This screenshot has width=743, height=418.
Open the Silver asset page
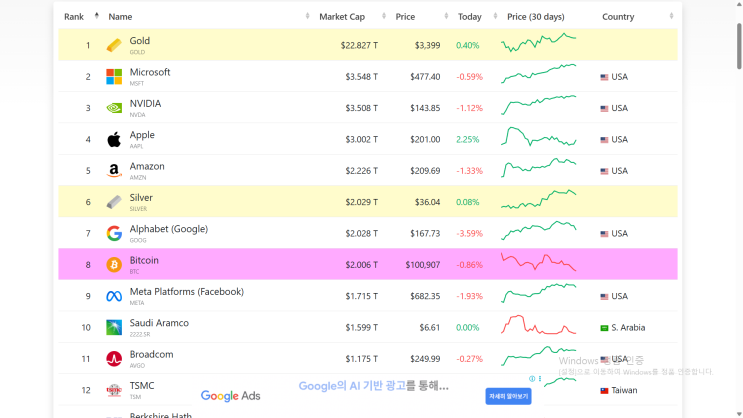141,198
